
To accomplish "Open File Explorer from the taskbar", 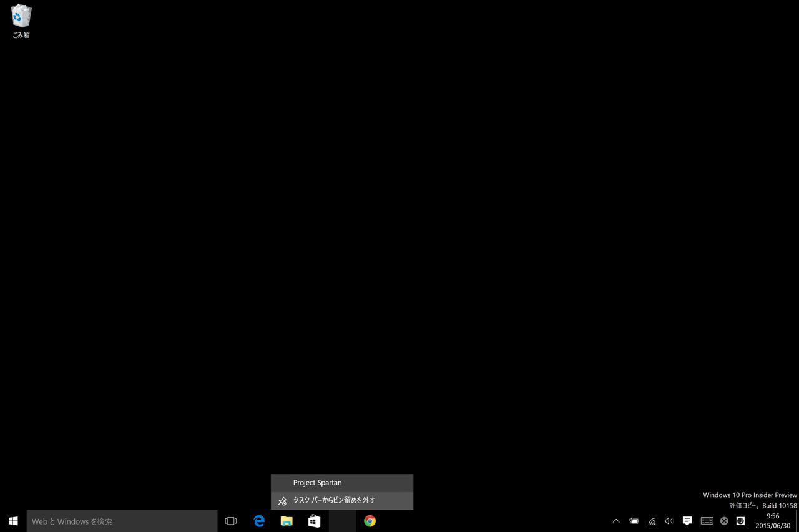I will pos(287,521).
